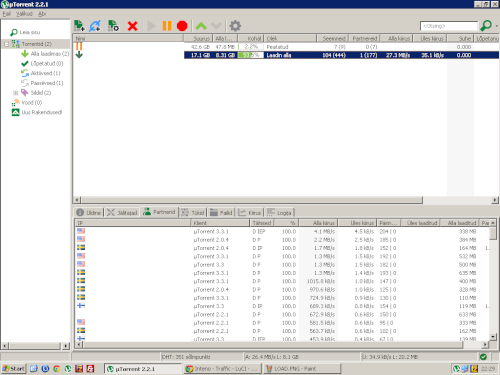The width and height of the screenshot is (500, 375).
Task: Switch to the Üldine tab
Action: tap(89, 213)
